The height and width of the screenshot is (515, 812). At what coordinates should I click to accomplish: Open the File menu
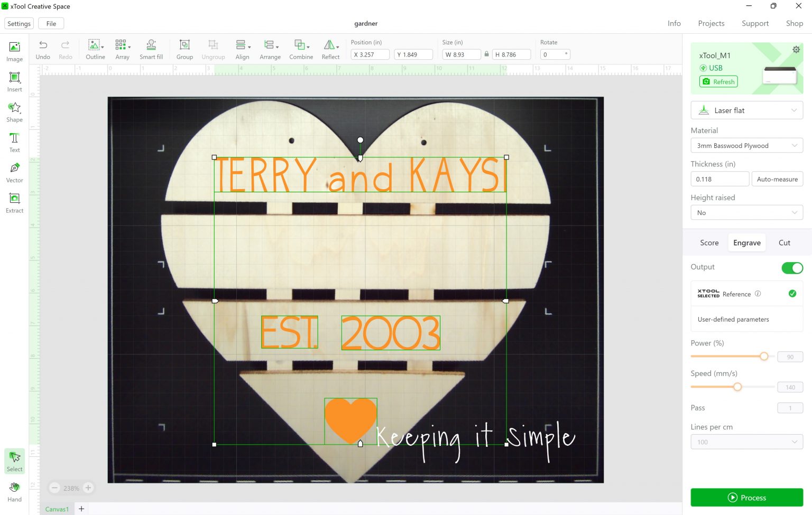[51, 24]
